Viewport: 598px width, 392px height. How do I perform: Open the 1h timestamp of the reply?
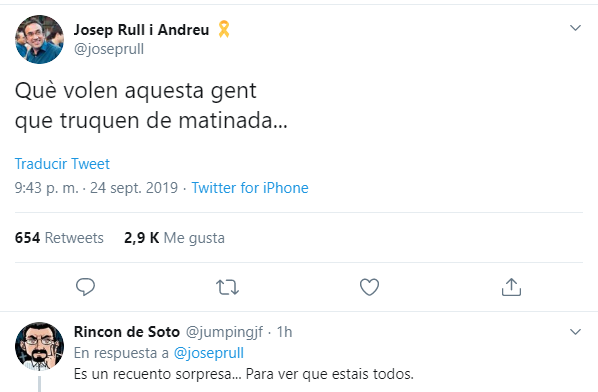coord(285,332)
